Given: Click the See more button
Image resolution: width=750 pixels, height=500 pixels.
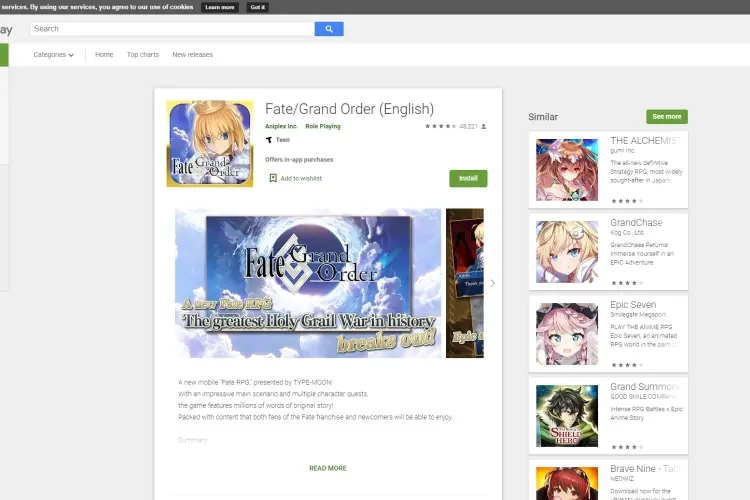Looking at the screenshot, I should point(667,116).
